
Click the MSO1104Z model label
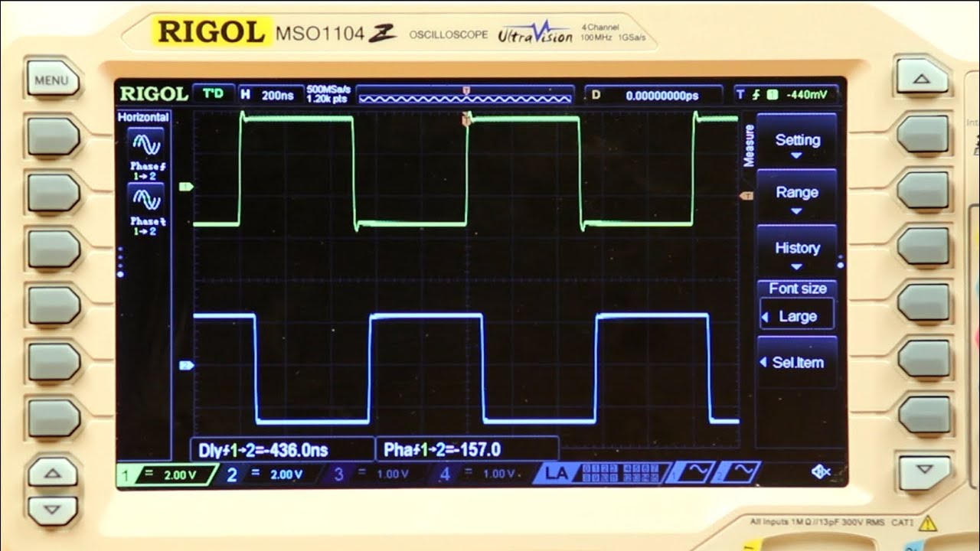335,34
